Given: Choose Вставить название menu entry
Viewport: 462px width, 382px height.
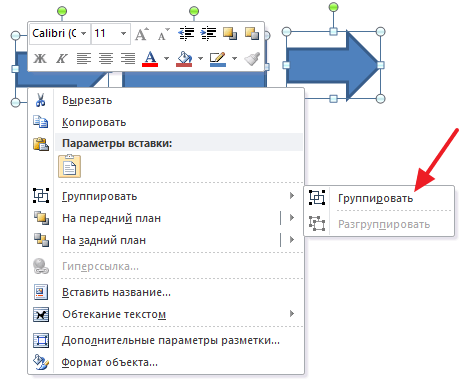Looking at the screenshot, I should 166,292.
